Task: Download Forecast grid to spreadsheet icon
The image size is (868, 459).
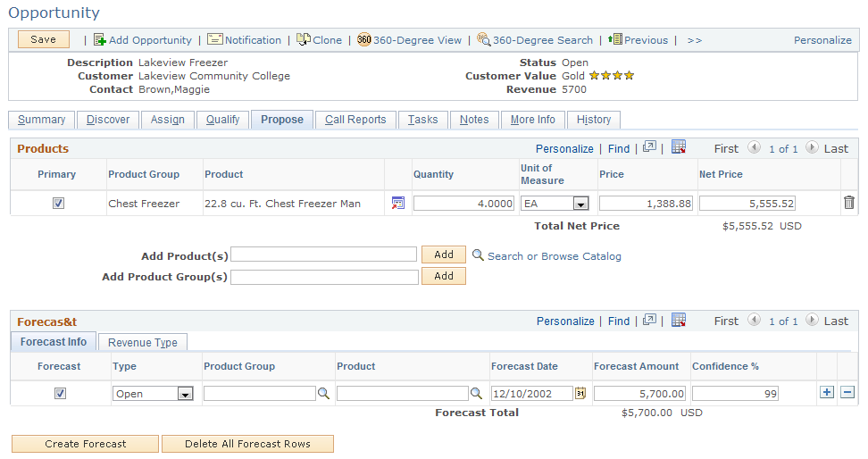Action: [x=679, y=320]
